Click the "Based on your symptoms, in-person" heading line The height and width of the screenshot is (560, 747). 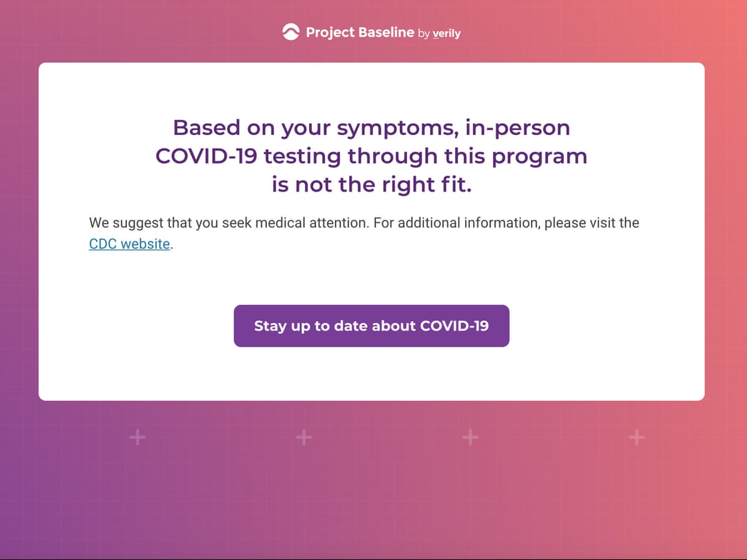(371, 128)
